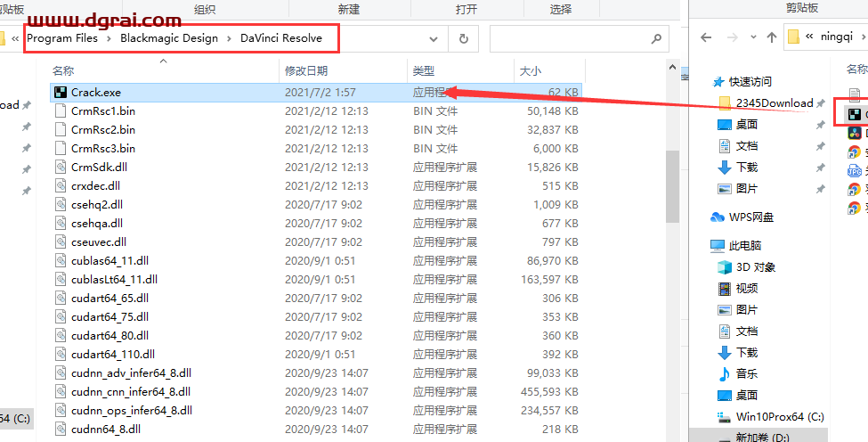Screen dimensions: 868x442
Task: Click the crxdec.dll file icon
Action: coord(61,185)
